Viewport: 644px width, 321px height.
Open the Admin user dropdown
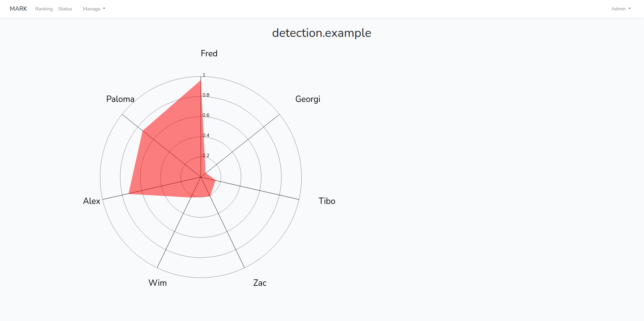[x=621, y=9]
